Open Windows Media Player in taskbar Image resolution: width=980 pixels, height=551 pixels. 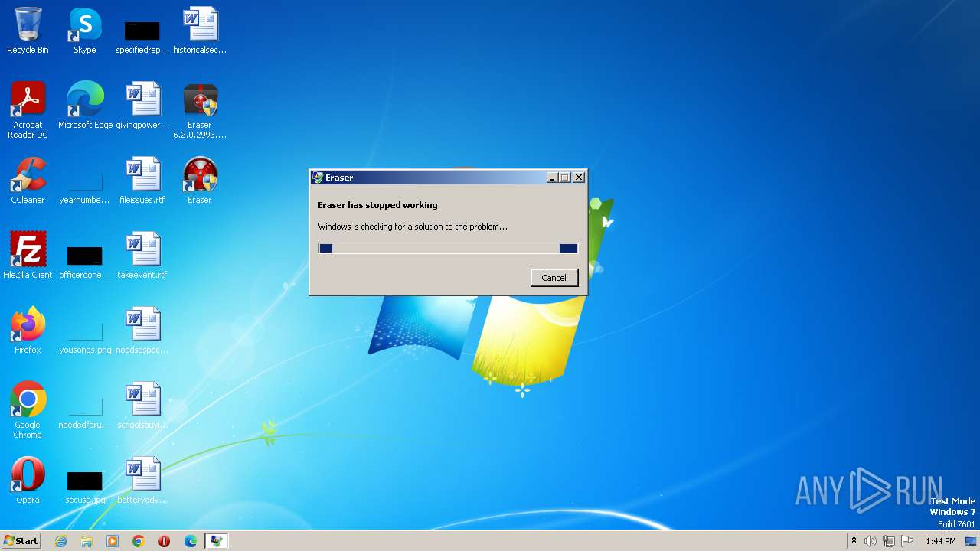coord(113,541)
